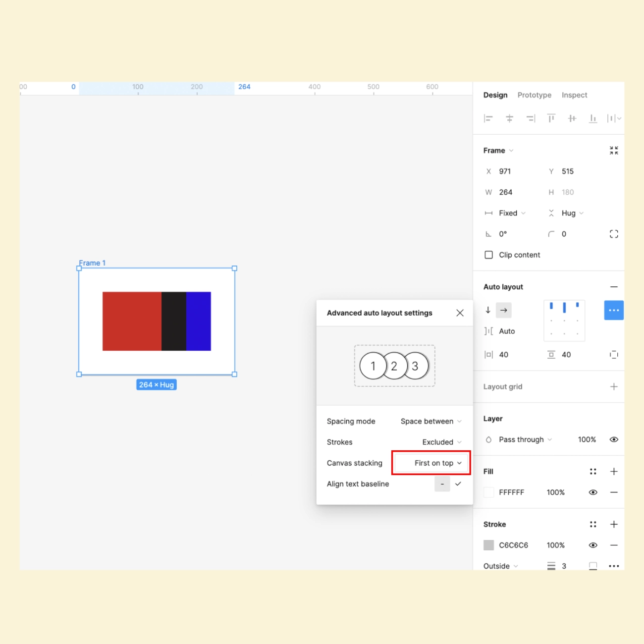Toggle independent corner radius icon
Image resolution: width=644 pixels, height=644 pixels.
coord(614,234)
